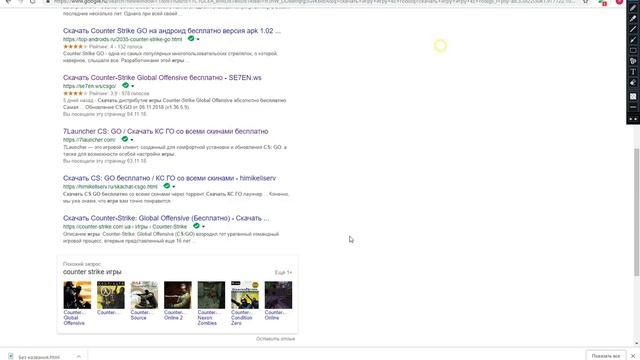Expand dropdown arrow beside himikellserv.ru URL
The width and height of the screenshot is (640, 360).
[174, 187]
